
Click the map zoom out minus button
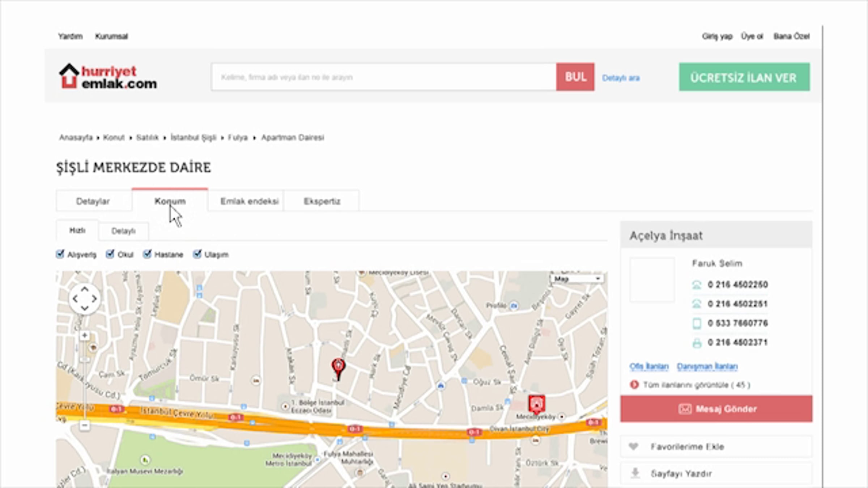pos(85,425)
